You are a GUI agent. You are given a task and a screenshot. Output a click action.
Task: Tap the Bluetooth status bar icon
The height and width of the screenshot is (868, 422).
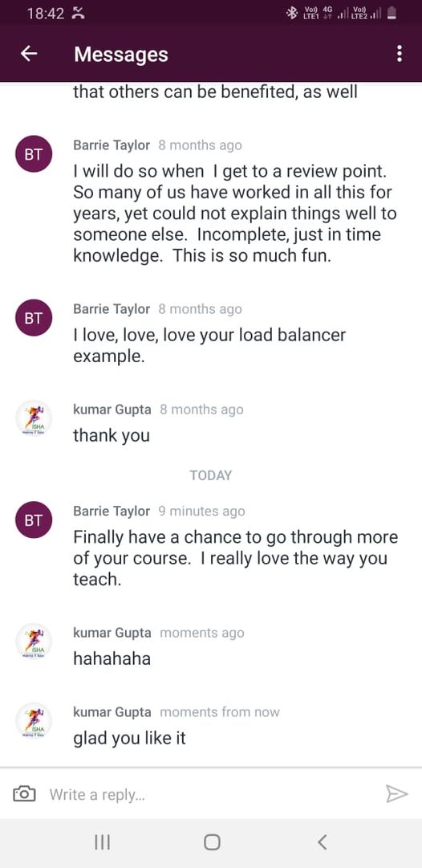pyautogui.click(x=291, y=13)
